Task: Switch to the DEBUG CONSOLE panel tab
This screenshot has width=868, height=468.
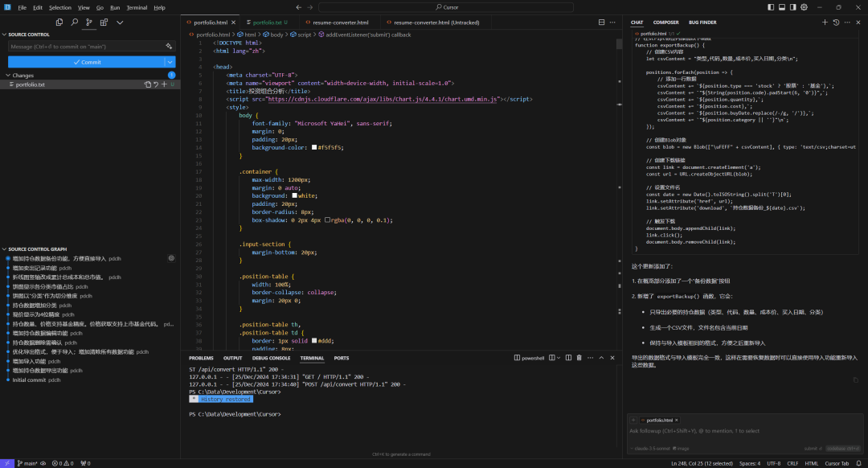Action: [272, 359]
